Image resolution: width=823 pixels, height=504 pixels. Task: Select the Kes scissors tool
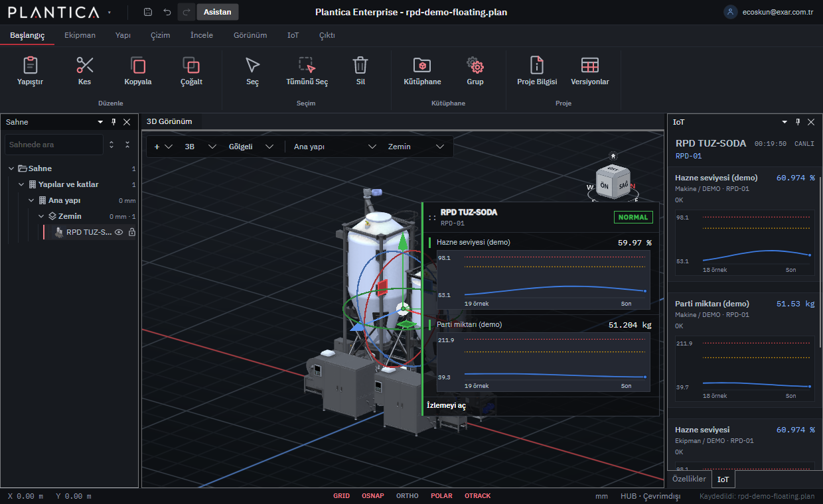(84, 65)
